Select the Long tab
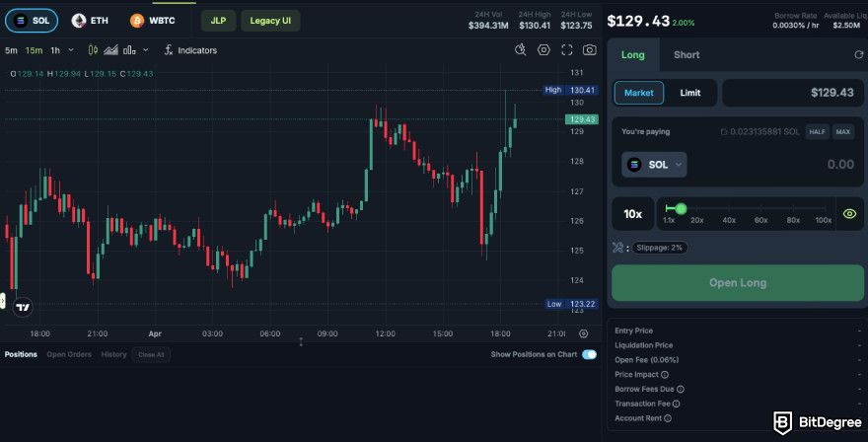 (632, 55)
